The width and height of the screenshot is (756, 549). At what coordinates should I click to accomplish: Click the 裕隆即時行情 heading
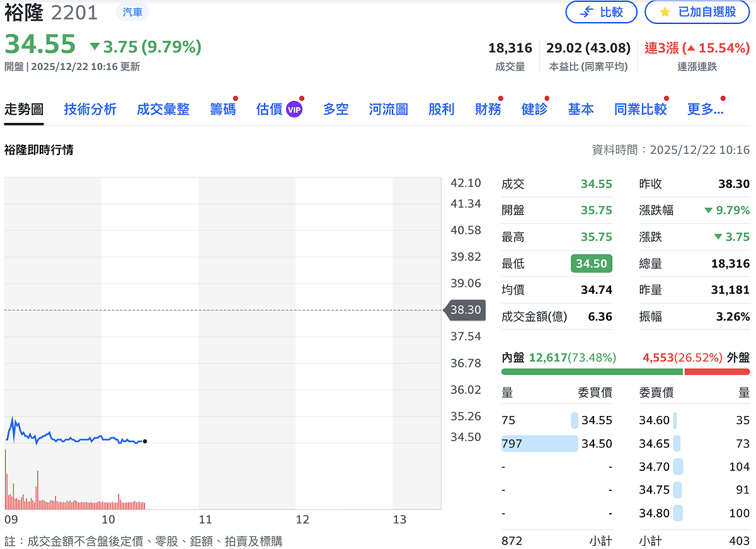(39, 150)
